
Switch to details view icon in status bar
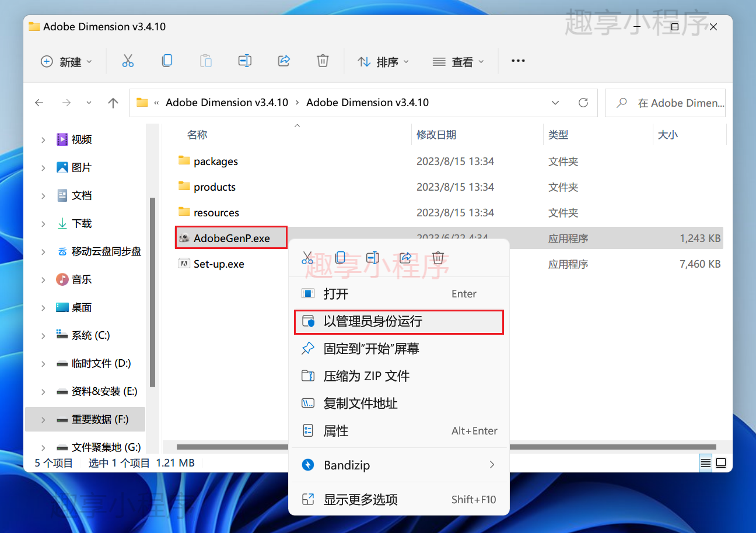pyautogui.click(x=706, y=463)
